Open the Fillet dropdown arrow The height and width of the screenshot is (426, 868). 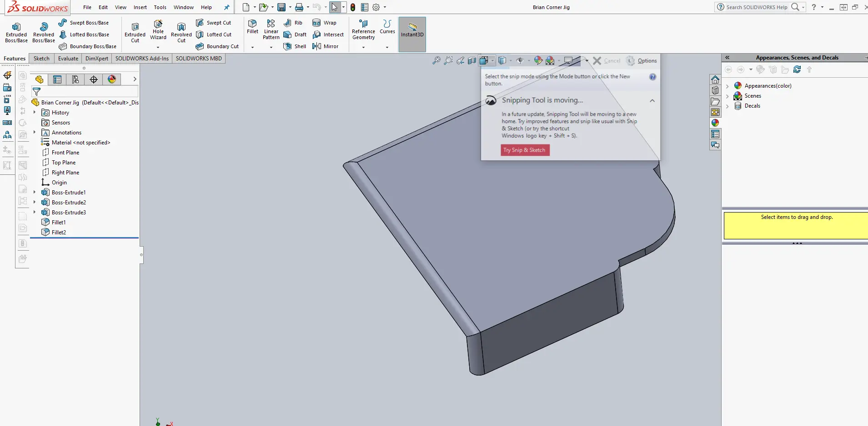[252, 47]
